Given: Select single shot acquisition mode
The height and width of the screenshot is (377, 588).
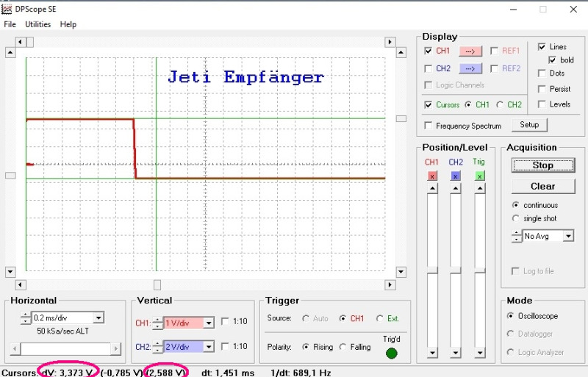Looking at the screenshot, I should (x=516, y=218).
